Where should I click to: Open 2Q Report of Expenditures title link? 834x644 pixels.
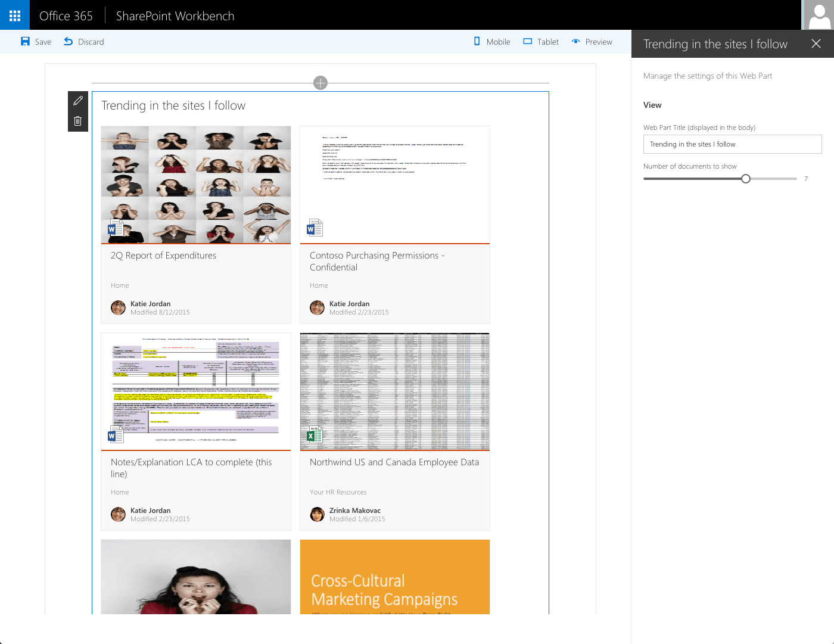coord(163,256)
